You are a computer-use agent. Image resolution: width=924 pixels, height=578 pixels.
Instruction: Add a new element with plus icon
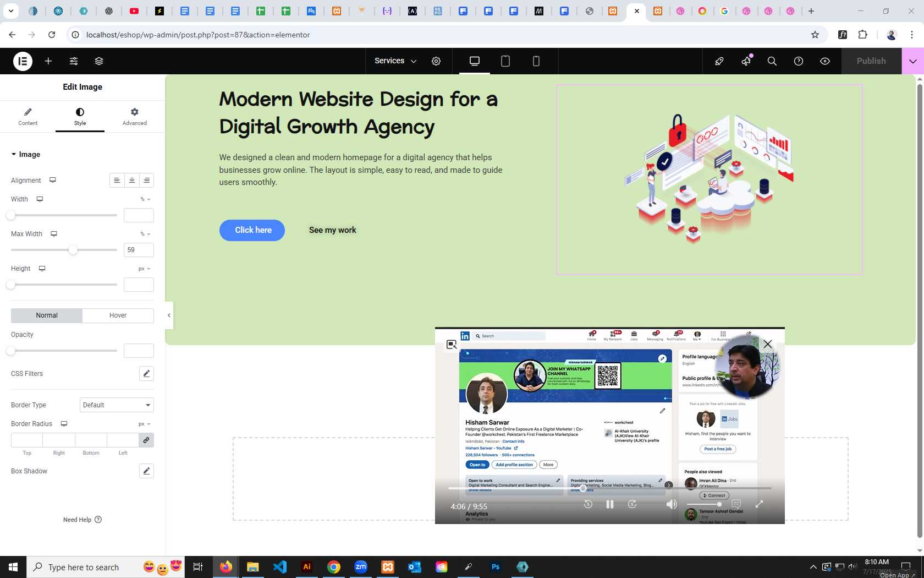[48, 61]
